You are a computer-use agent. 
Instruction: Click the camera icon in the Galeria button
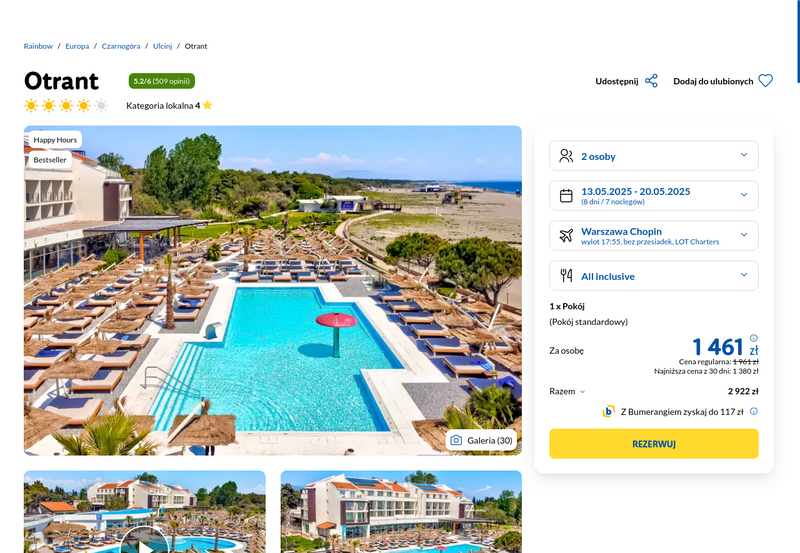pyautogui.click(x=456, y=440)
